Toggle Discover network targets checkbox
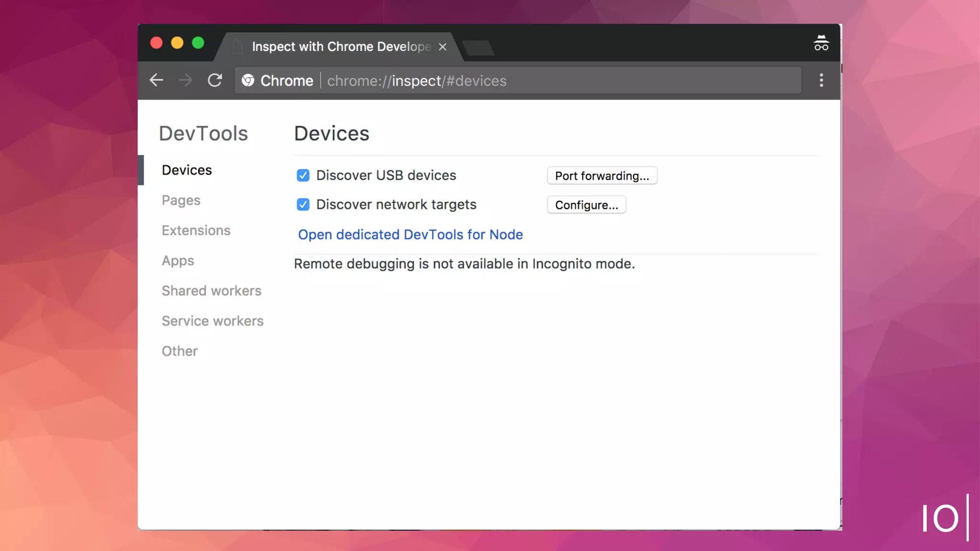Image resolution: width=980 pixels, height=551 pixels. [303, 205]
